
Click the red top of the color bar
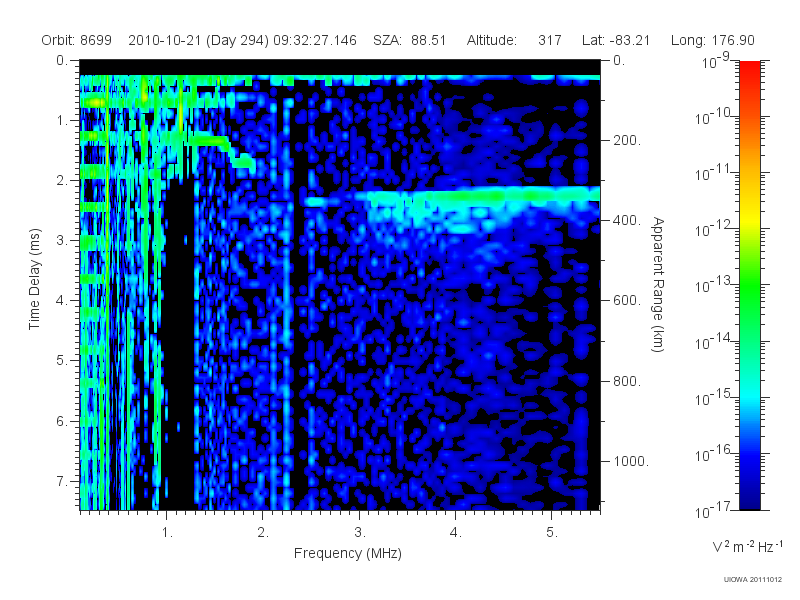[749, 71]
